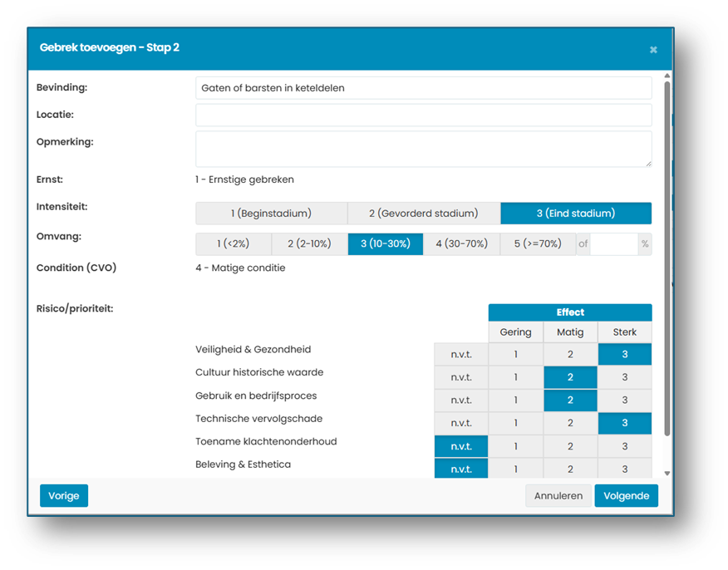The image size is (728, 570).
Task: Click the Omvang percentage input field
Action: click(x=614, y=244)
